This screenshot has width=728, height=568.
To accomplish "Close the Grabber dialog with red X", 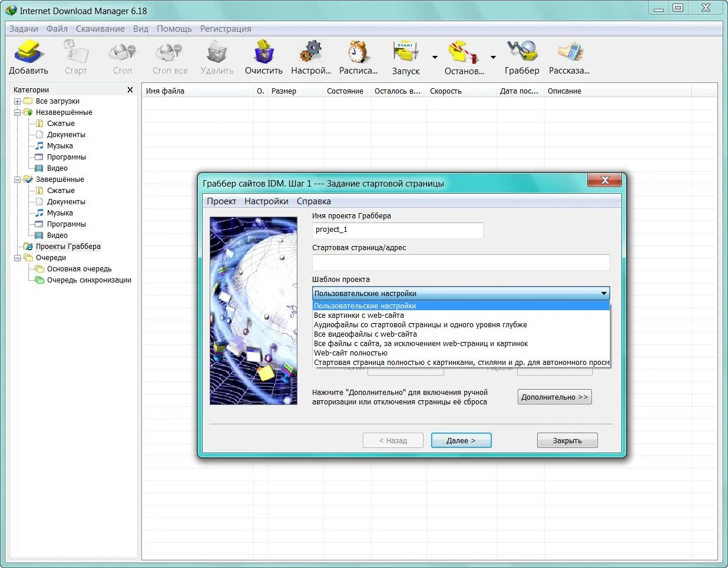I will [604, 180].
